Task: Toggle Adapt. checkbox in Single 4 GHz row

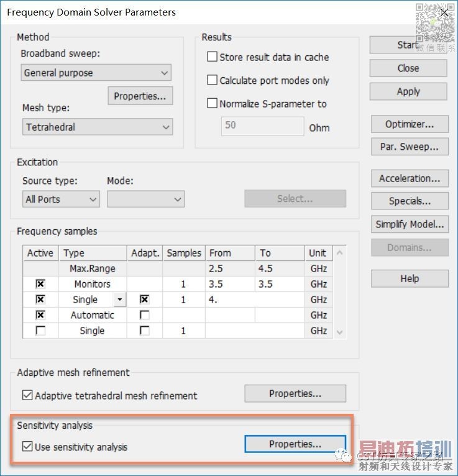Action: coord(144,300)
